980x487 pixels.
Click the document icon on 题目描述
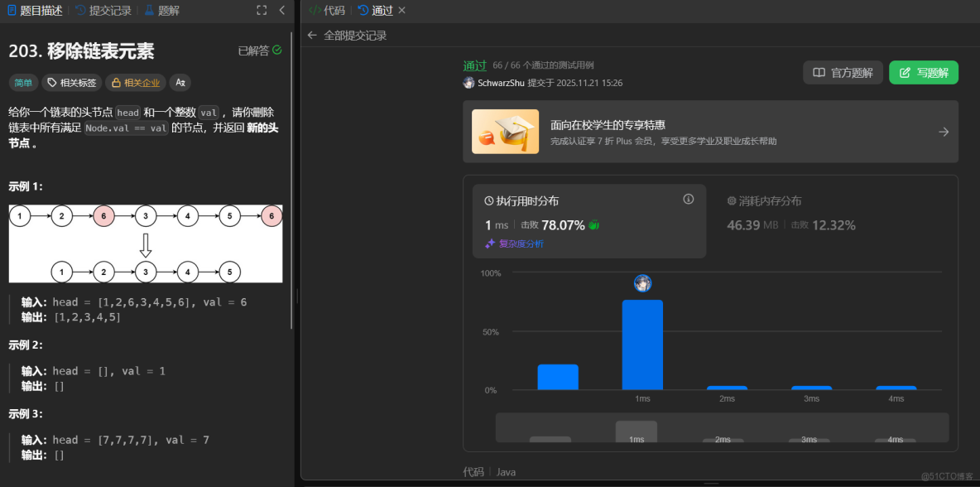(x=10, y=10)
